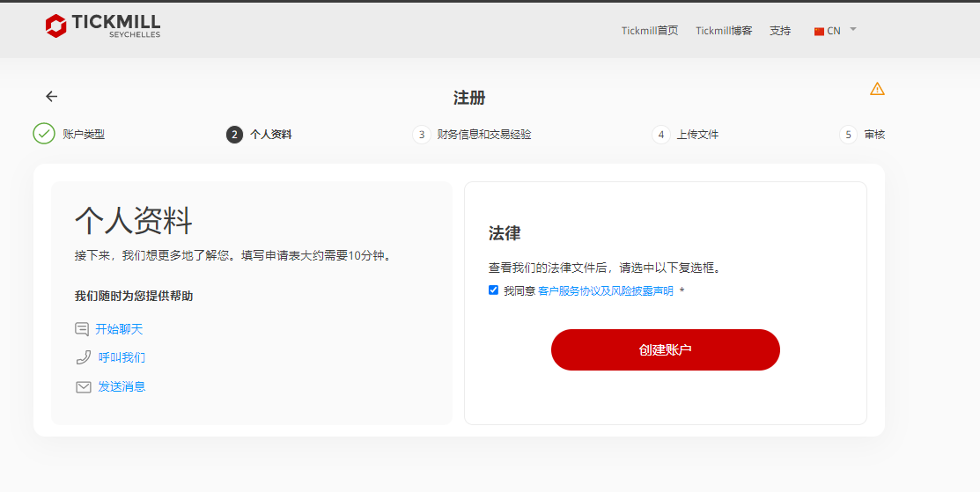Click the 法律 section heading
980x492 pixels.
pyautogui.click(x=505, y=233)
